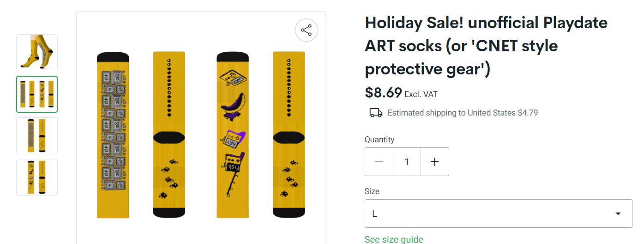Click the plus quantity button
This screenshot has width=644, height=244.
[x=434, y=162]
